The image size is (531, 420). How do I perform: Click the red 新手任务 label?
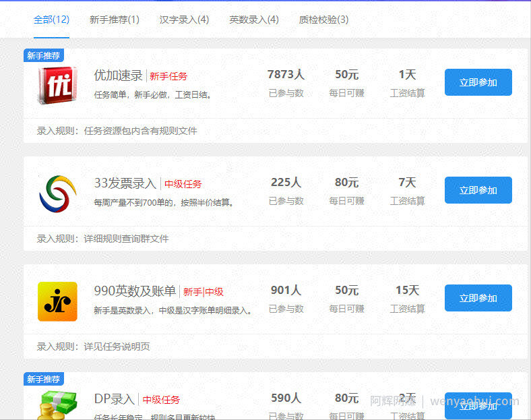tap(168, 76)
